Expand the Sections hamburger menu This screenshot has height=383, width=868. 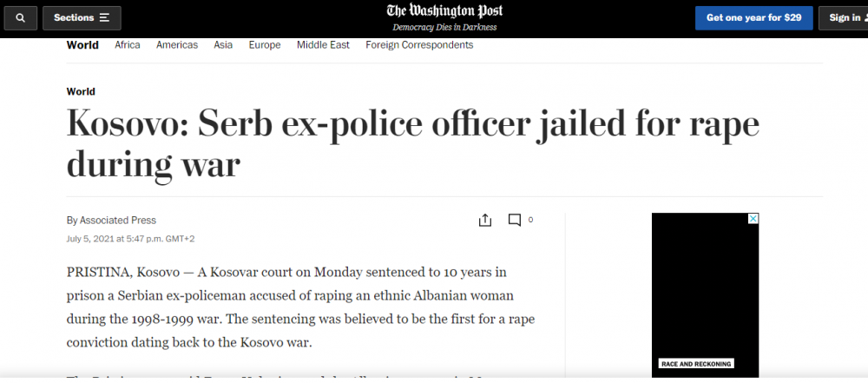click(82, 17)
